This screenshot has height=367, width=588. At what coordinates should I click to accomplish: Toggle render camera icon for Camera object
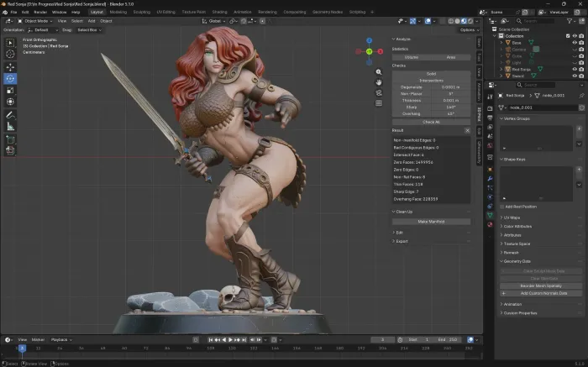pos(581,50)
